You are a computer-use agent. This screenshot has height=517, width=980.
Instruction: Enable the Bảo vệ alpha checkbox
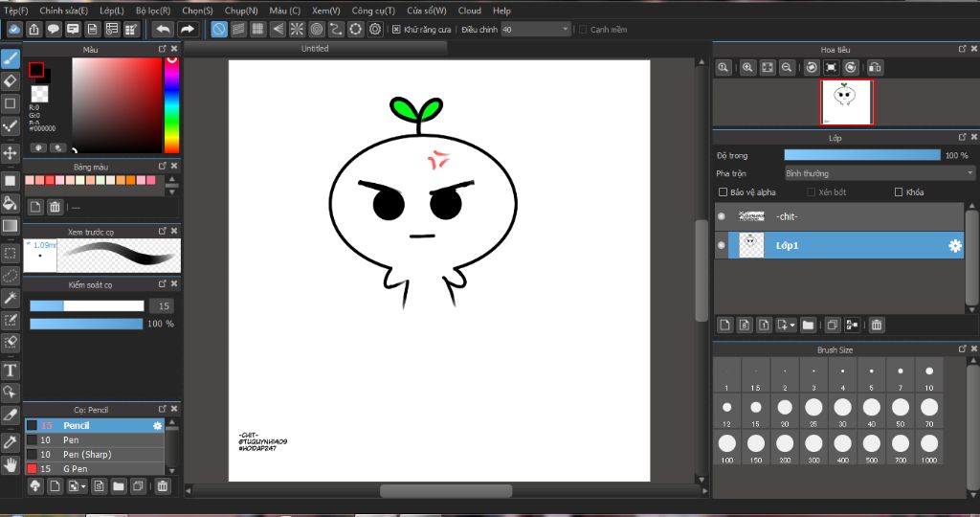(x=724, y=192)
